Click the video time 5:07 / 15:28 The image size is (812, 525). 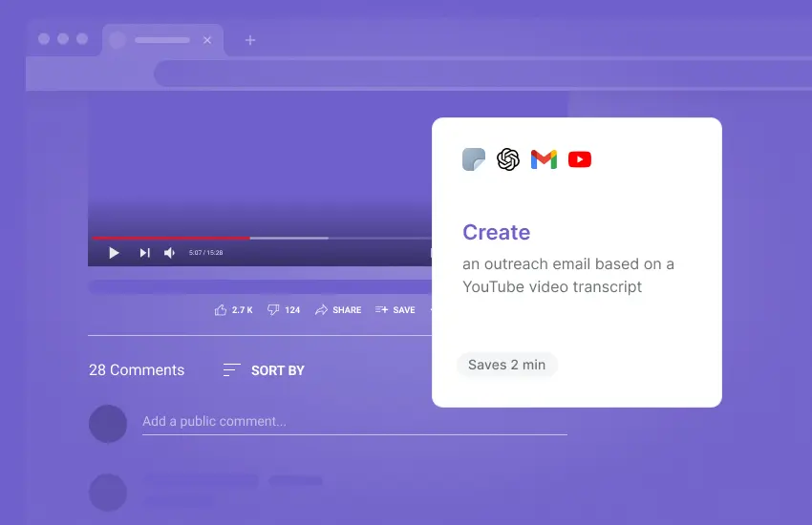pyautogui.click(x=205, y=253)
